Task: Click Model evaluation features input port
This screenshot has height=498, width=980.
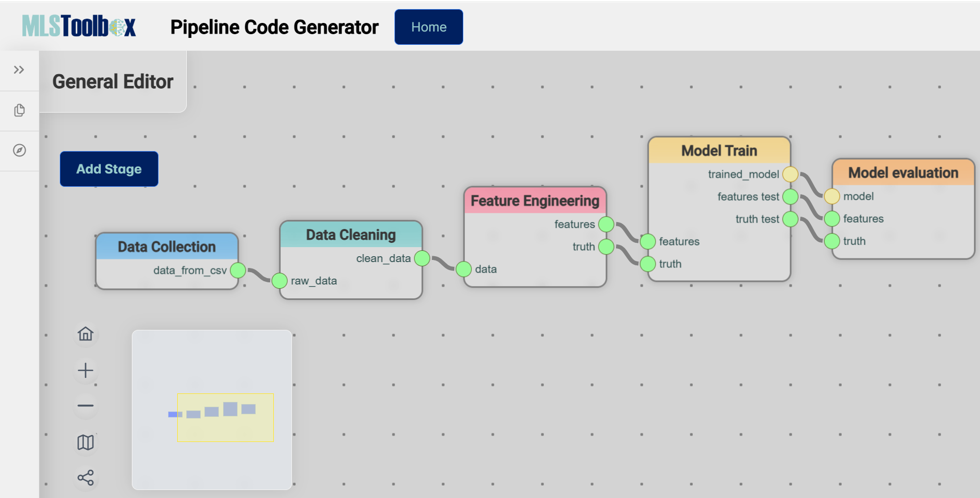Action: pyautogui.click(x=832, y=219)
